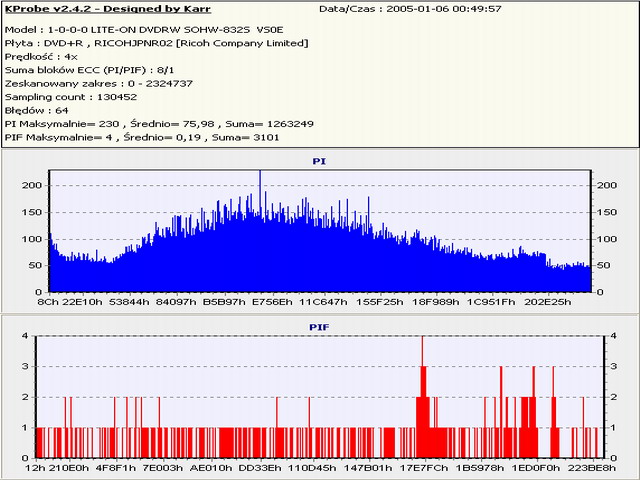This screenshot has width=640, height=480.
Task: Click the 223BE8h label on PIF x-axis
Action: coord(591,468)
